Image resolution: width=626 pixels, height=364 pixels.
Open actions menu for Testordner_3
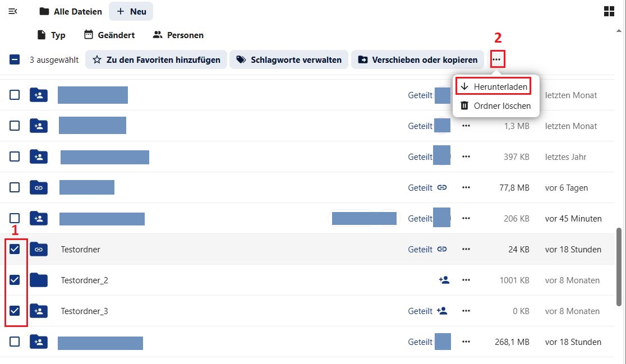pyautogui.click(x=466, y=311)
